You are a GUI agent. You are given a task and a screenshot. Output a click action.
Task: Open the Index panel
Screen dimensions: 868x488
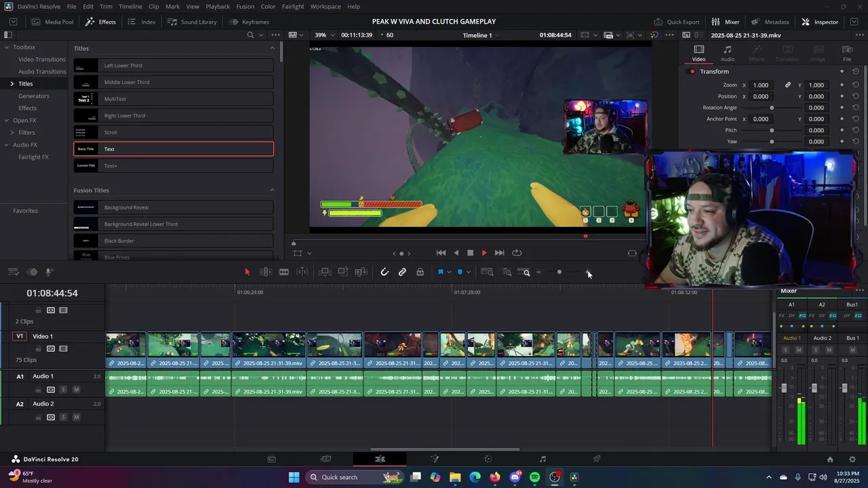coord(142,22)
